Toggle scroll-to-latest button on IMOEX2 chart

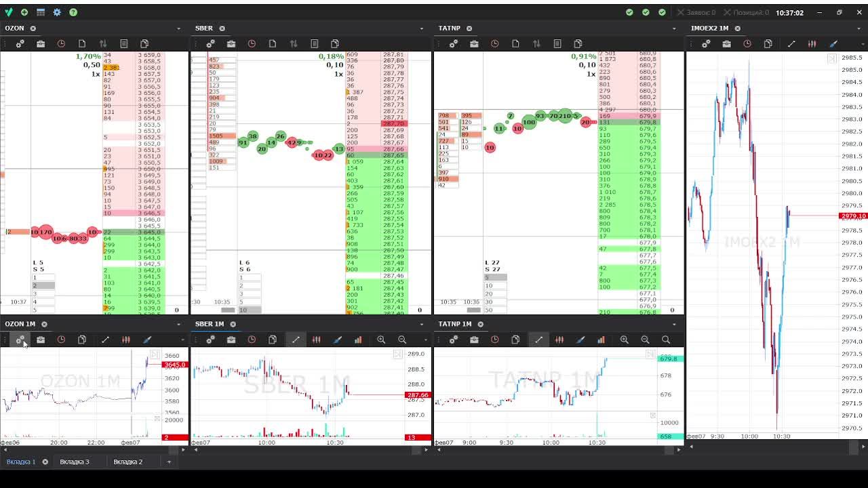pyautogui.click(x=831, y=59)
